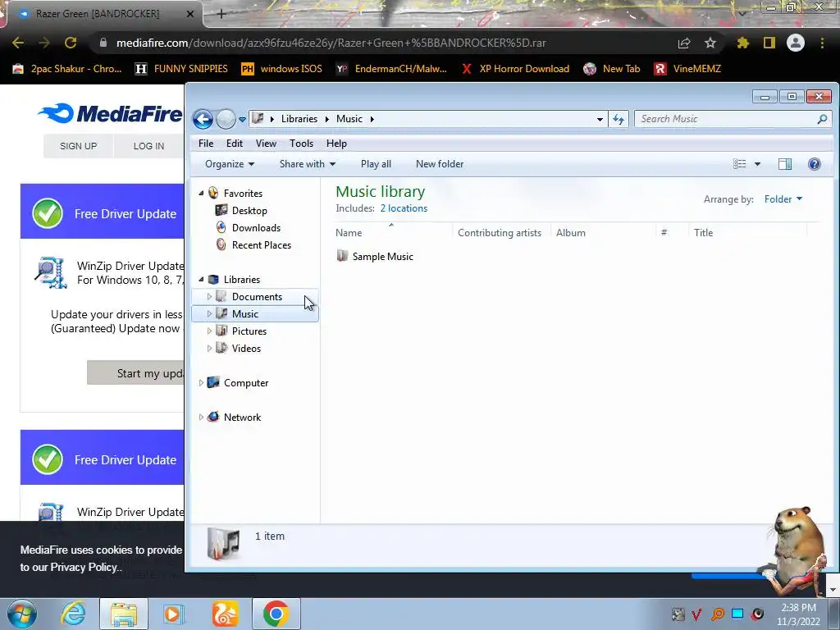Open the Organize dropdown
The height and width of the screenshot is (630, 840).
point(230,164)
